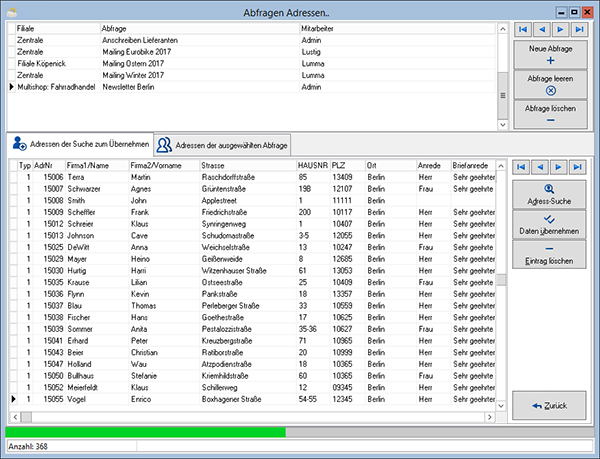Click the Strasse column header

tap(248, 166)
